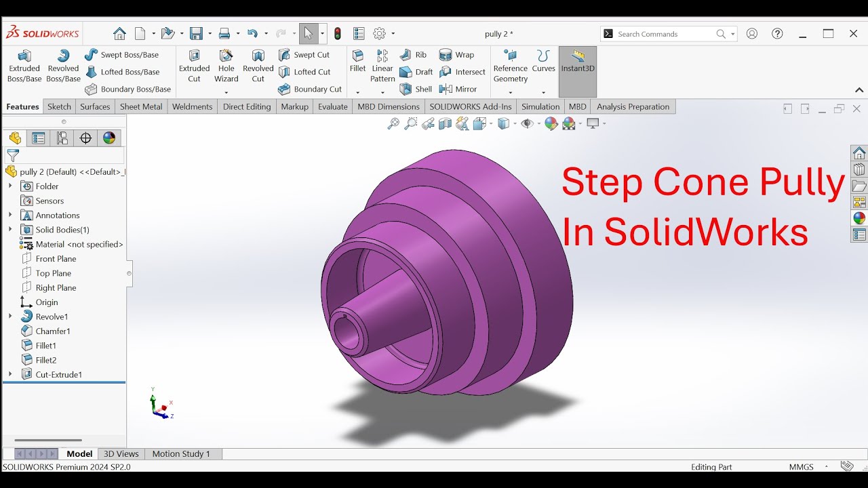The width and height of the screenshot is (868, 488).
Task: Switch to the 3D Views tab
Action: click(x=121, y=454)
